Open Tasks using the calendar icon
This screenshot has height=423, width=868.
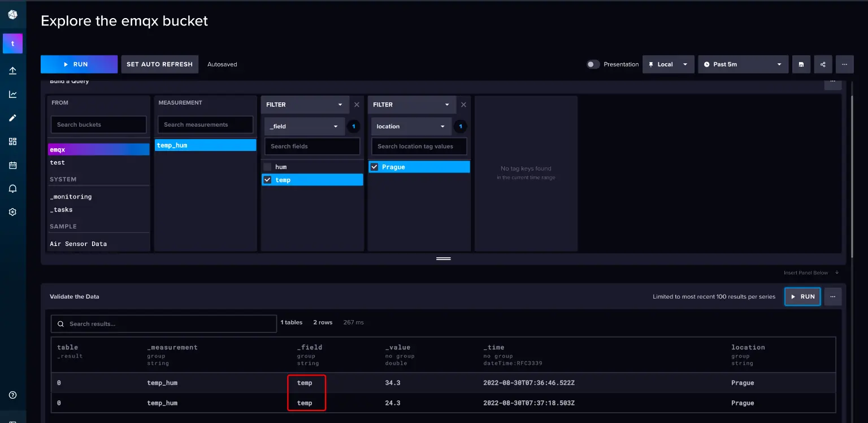(12, 165)
